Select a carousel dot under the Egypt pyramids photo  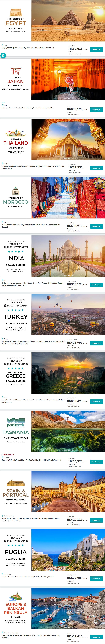[x=68, y=40]
